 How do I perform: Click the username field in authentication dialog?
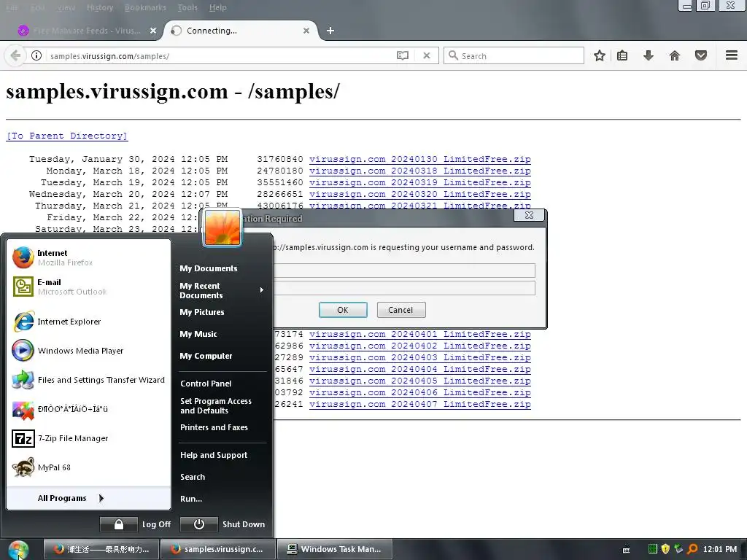(404, 271)
